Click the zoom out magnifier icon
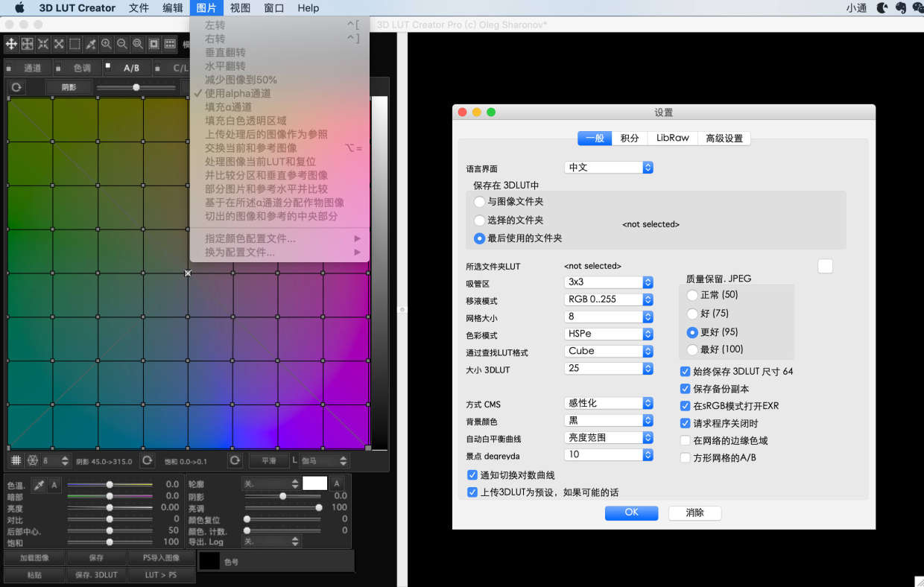The width and height of the screenshot is (924, 587). point(122,44)
